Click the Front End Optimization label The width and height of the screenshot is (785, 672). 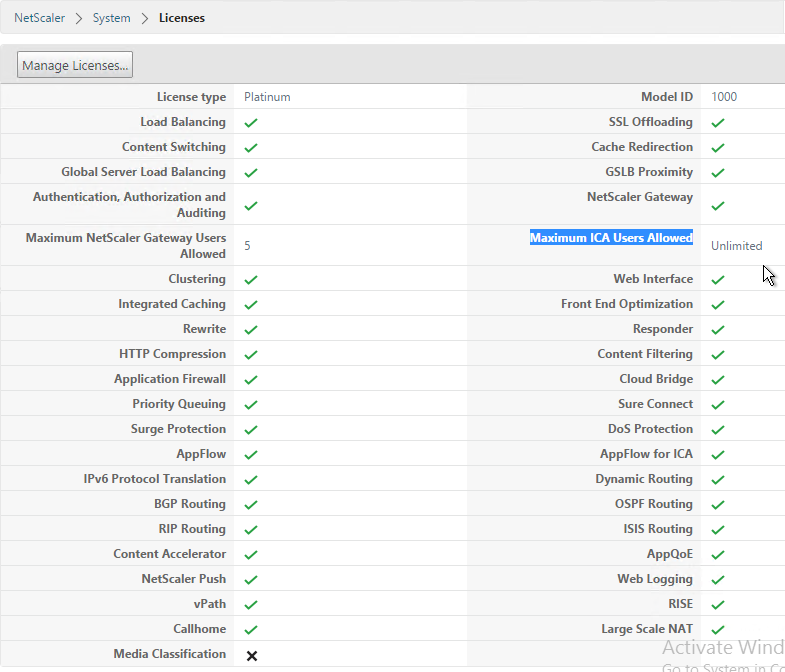(x=627, y=304)
